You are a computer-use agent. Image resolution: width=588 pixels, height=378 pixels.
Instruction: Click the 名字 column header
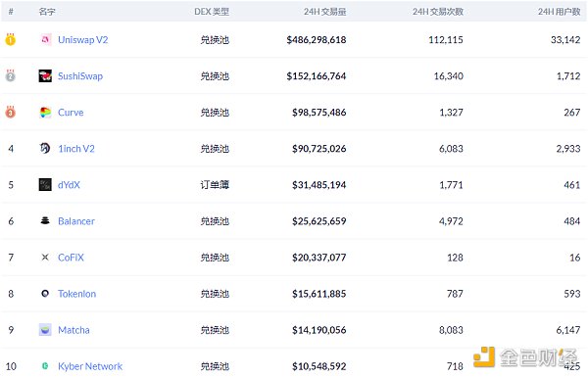pyautogui.click(x=47, y=12)
